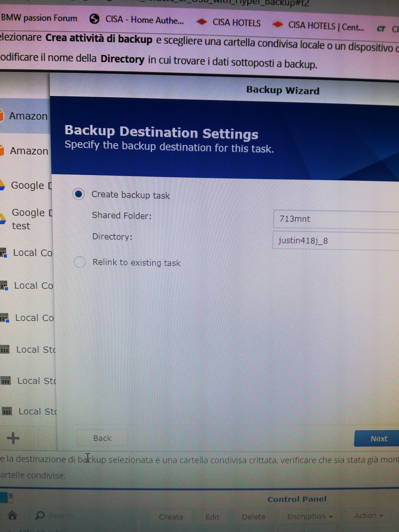The image size is (399, 532).
Task: Open the Shared Folder dropdown showing 713mnt
Action: point(337,219)
